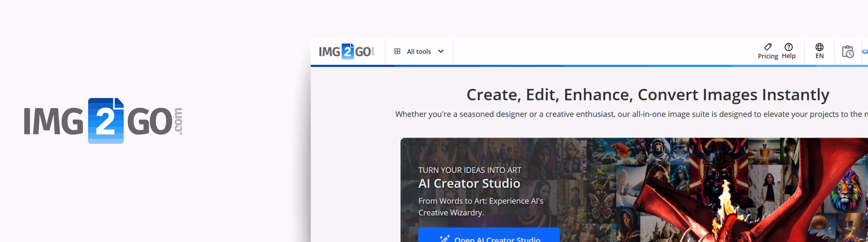Open the All tools menu label
The height and width of the screenshot is (242, 868).
click(x=419, y=52)
